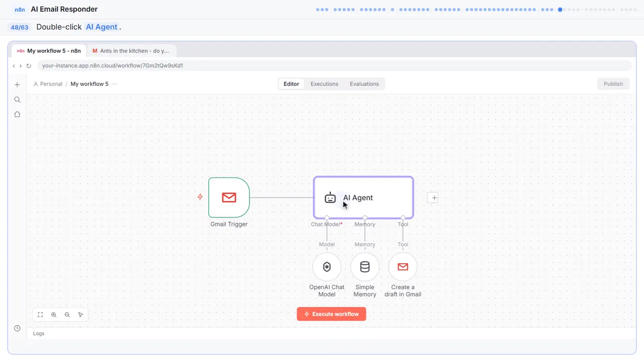Image resolution: width=644 pixels, height=362 pixels.
Task: Click the AI Agent link in the instruction
Action: tap(102, 27)
